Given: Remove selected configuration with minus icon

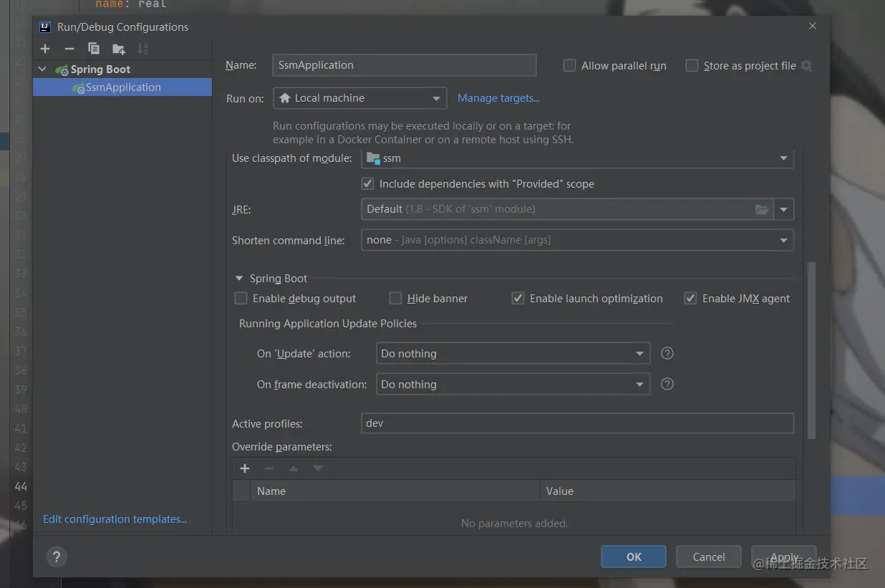Looking at the screenshot, I should [69, 49].
